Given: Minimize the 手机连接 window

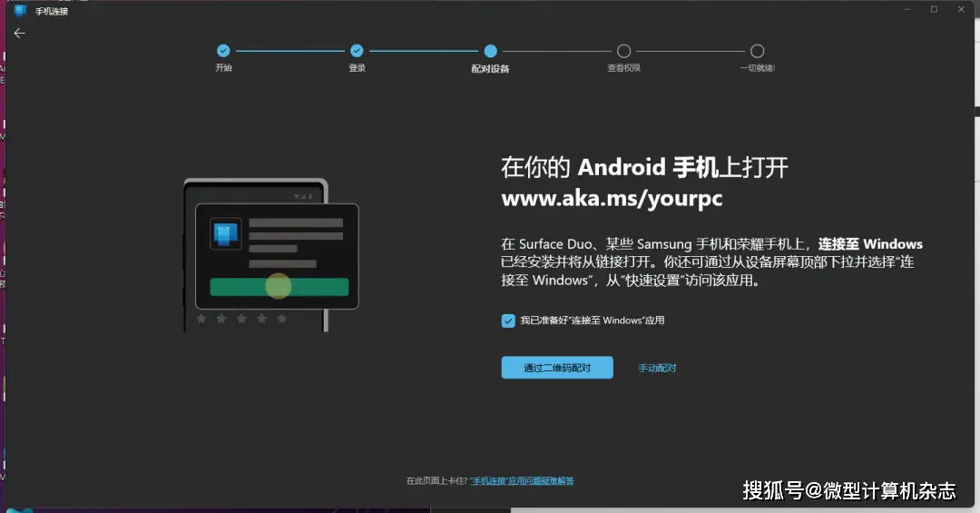Looking at the screenshot, I should point(906,9).
